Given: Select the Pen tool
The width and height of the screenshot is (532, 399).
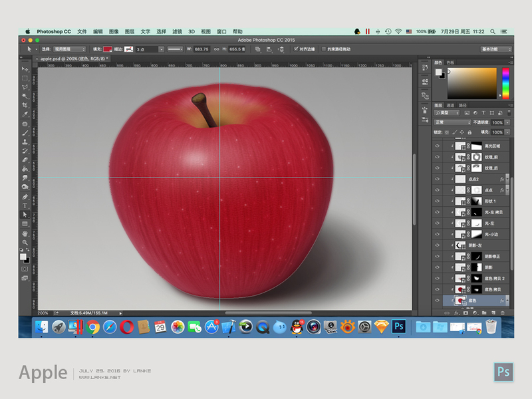Looking at the screenshot, I should [25, 196].
